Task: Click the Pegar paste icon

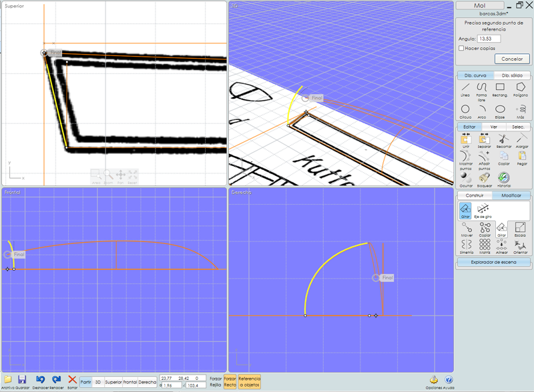Action: pos(522,158)
